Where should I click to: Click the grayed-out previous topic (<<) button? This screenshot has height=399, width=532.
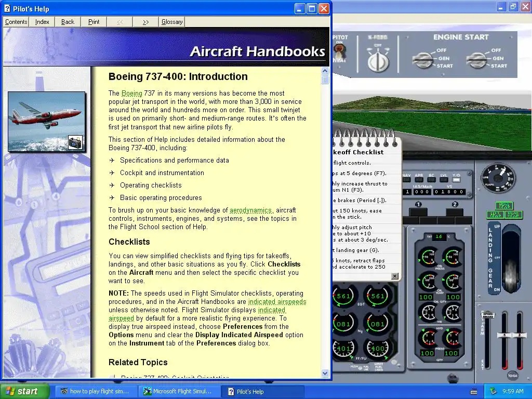coord(120,22)
